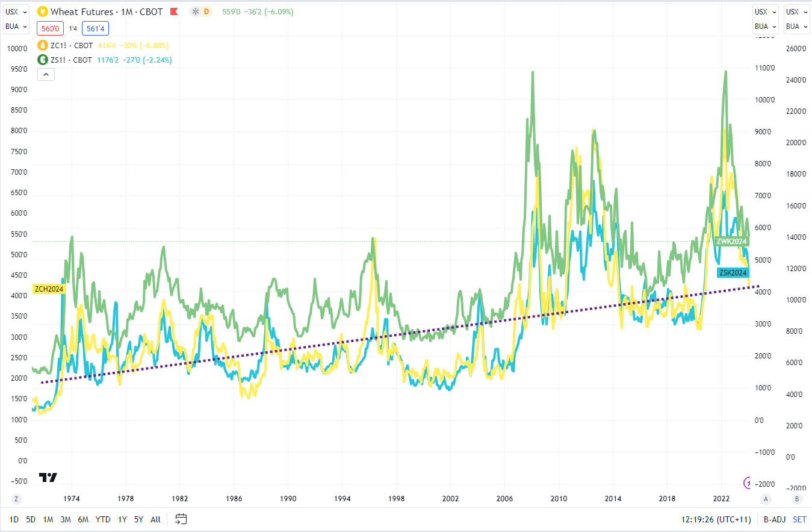
Task: Open the BUA unit dropdown above scale B
Action: 796,26
